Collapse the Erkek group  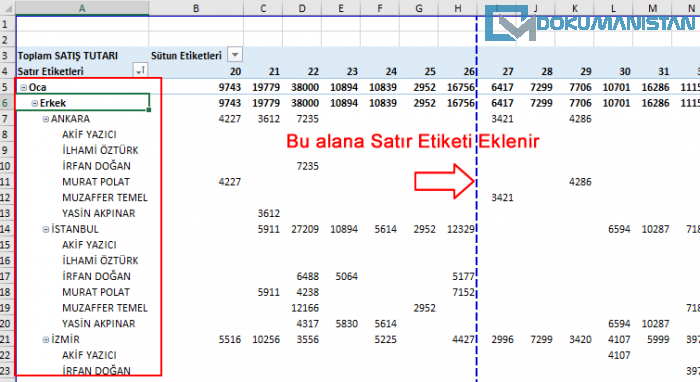coord(34,104)
